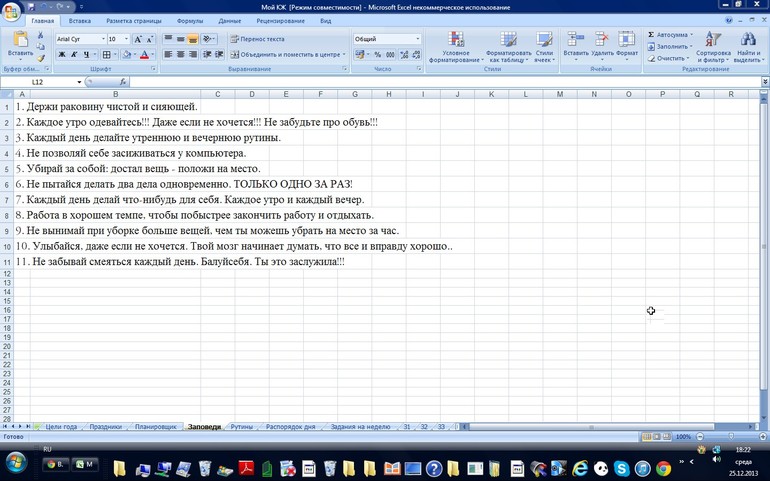Screen dimensions: 770x481
Task: Open the Name Box dropdown arrow
Action: tap(79, 82)
